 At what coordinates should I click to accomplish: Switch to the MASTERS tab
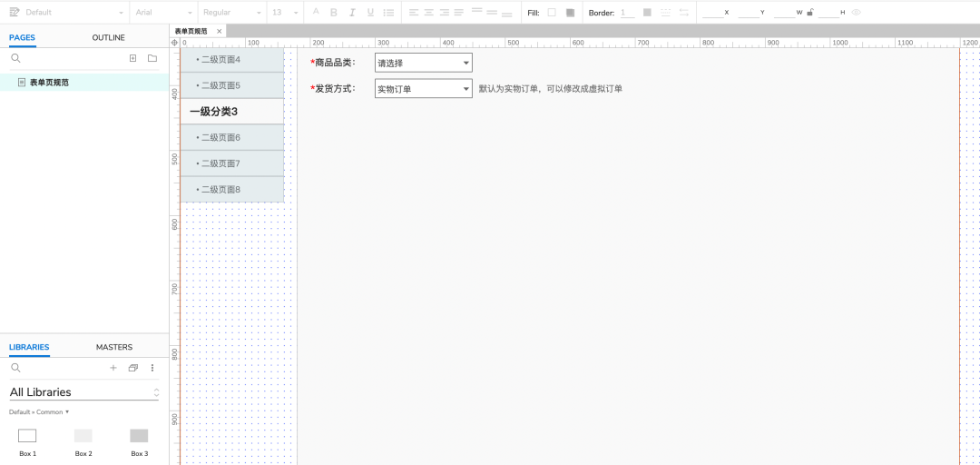pyautogui.click(x=114, y=347)
